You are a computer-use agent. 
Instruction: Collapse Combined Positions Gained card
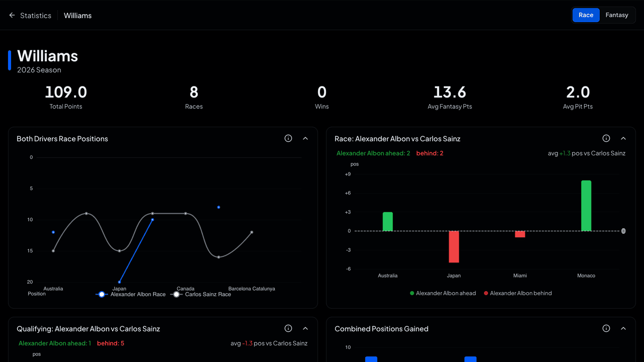point(623,328)
